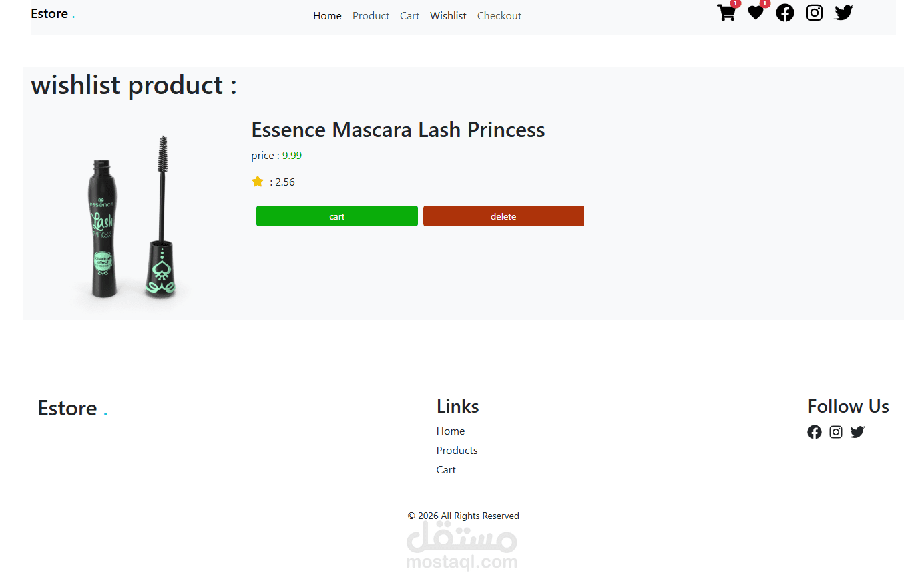Select Cart in the top navigation
This screenshot has height=583, width=924.
coord(409,16)
